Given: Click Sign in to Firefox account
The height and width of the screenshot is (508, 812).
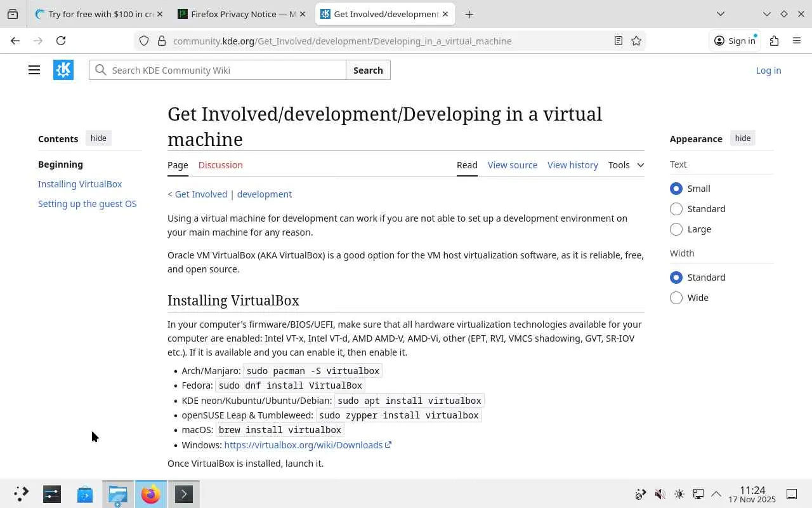Looking at the screenshot, I should (x=735, y=41).
